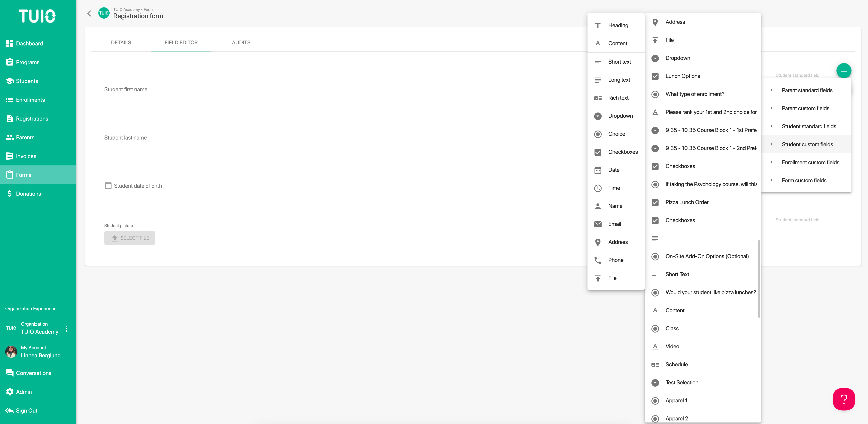
Task: Switch to the DETAILS tab
Action: click(x=121, y=42)
